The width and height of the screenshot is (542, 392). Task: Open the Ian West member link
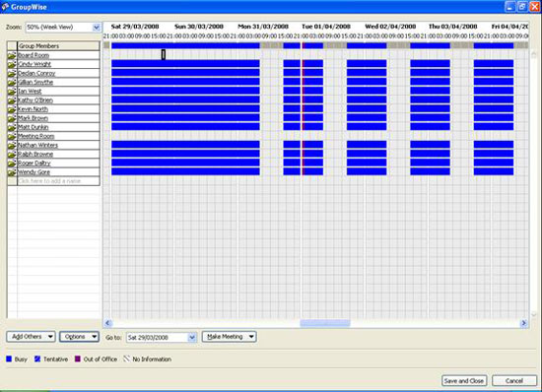30,92
